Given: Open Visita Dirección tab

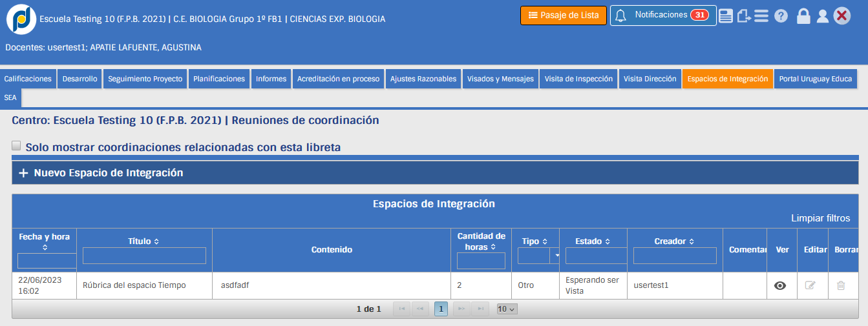Looking at the screenshot, I should point(650,79).
